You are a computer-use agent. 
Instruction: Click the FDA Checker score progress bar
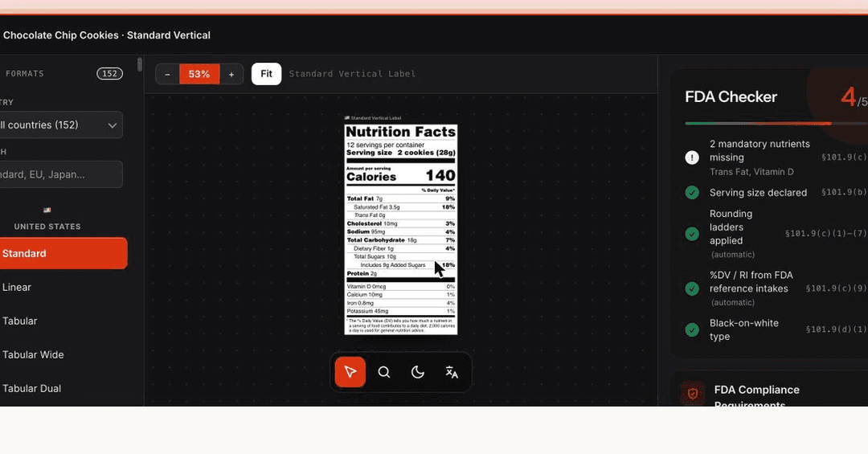coord(776,124)
